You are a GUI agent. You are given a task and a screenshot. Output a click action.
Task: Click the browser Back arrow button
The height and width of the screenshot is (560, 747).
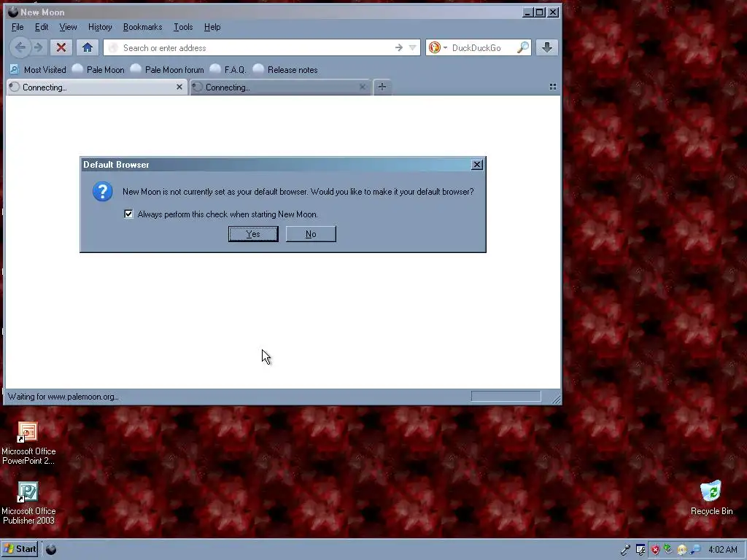pos(20,47)
